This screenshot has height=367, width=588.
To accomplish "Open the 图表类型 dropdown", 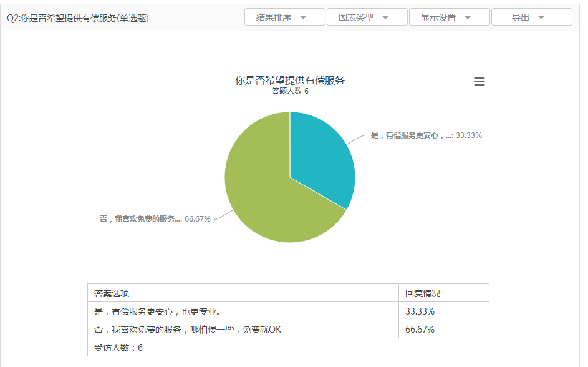I will [x=367, y=17].
